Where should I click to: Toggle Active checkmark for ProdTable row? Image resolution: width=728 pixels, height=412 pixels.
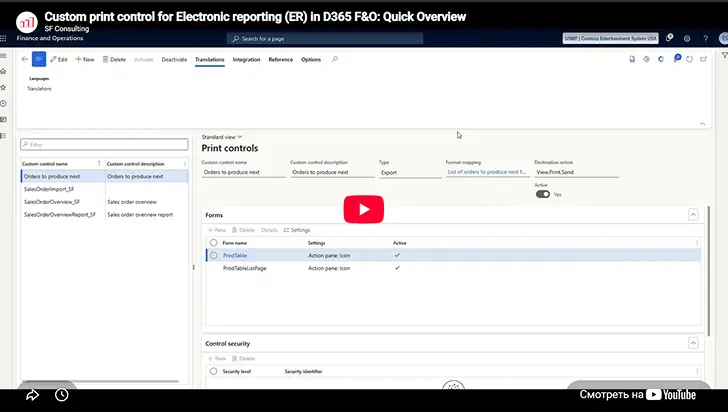coord(397,255)
